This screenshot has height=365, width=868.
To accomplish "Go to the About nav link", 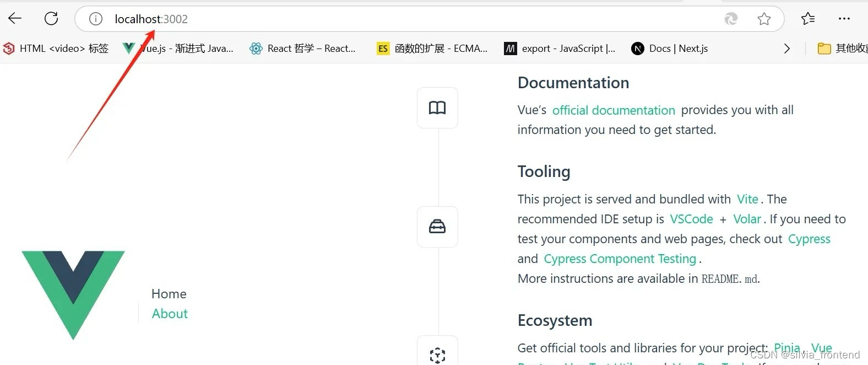I will [x=170, y=314].
